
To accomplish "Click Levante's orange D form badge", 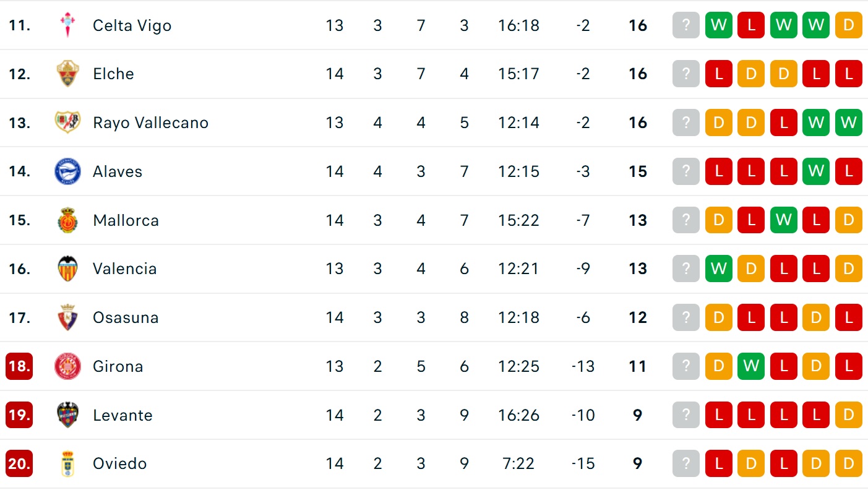I will (x=848, y=415).
